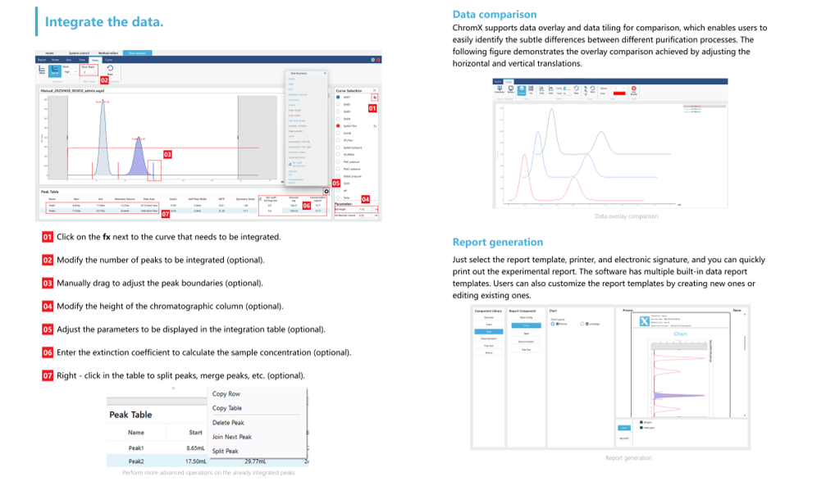Click the Presentation clipboard icon in comparison toolbar

pos(500,89)
